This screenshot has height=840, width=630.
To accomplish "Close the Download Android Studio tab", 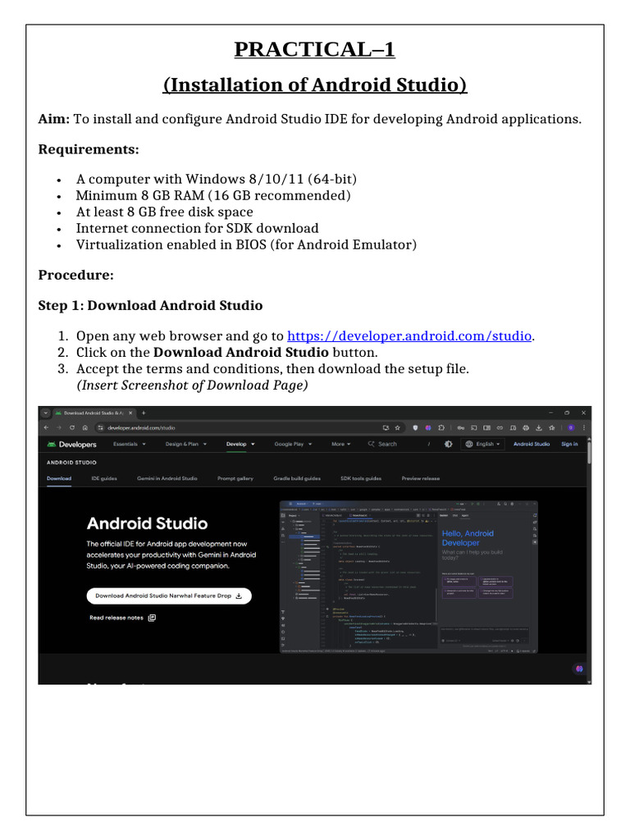I will click(x=130, y=413).
